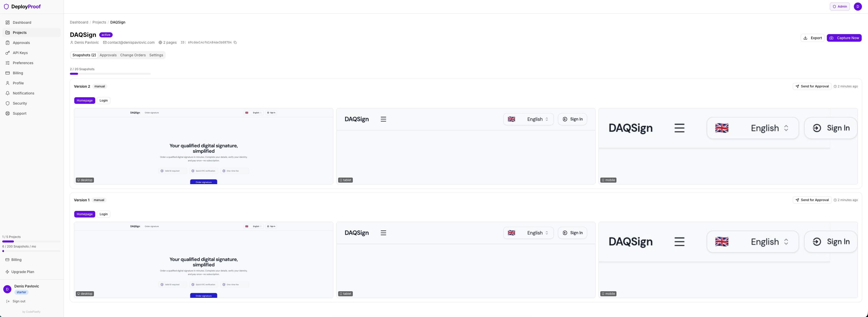Open Preferences via its sidebar icon
Viewport: 868px width, 317px height.
pos(7,63)
